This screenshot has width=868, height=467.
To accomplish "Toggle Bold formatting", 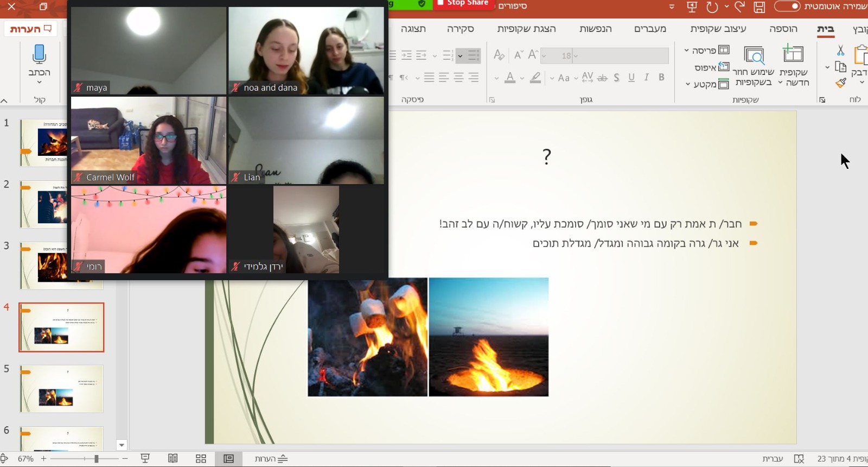I will [661, 78].
